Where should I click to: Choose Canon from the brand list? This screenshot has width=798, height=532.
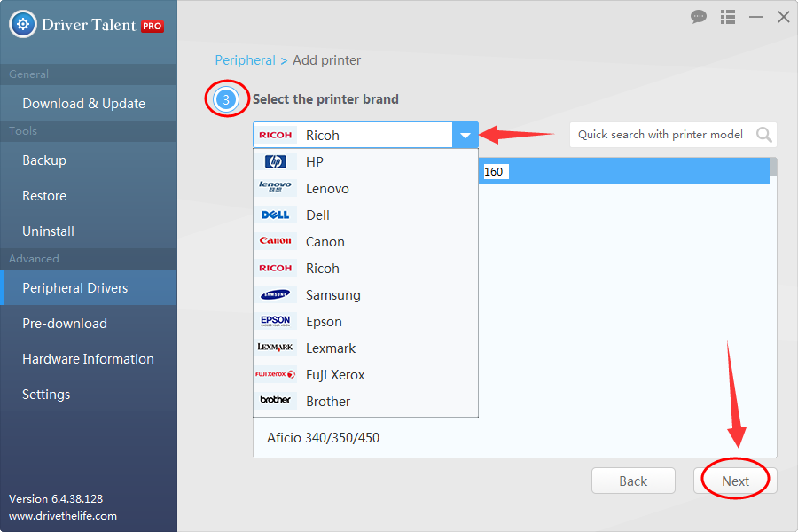[x=365, y=241]
